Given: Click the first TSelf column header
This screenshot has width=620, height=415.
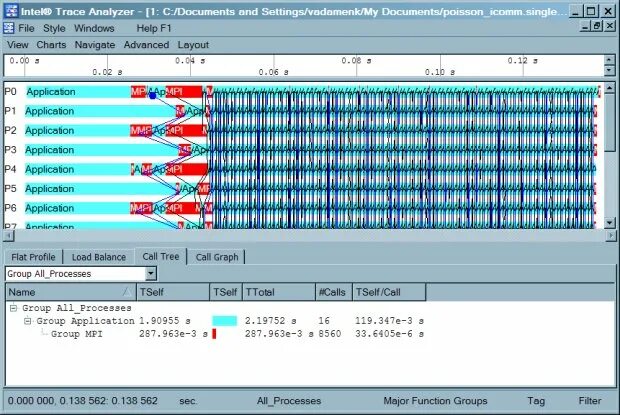Looking at the screenshot, I should coord(173,292).
